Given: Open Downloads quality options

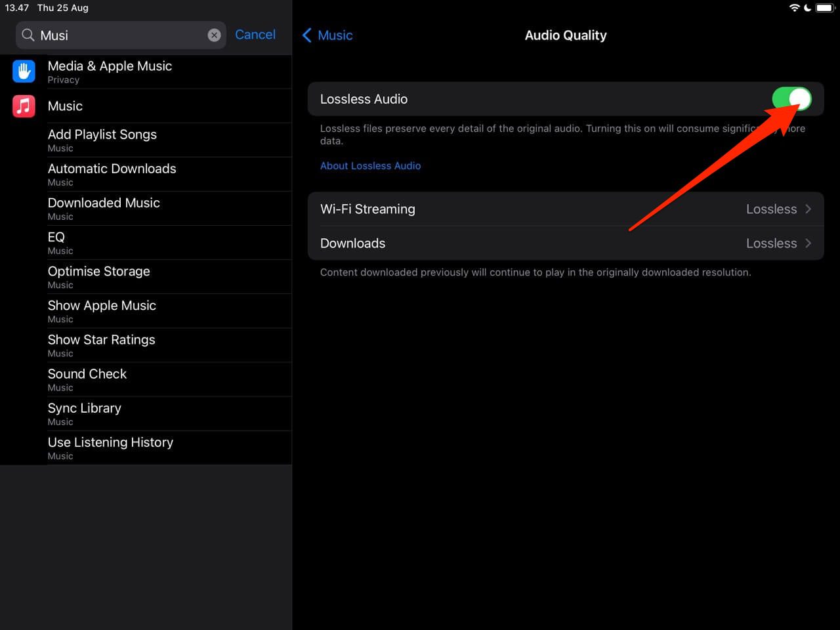Looking at the screenshot, I should click(x=566, y=243).
